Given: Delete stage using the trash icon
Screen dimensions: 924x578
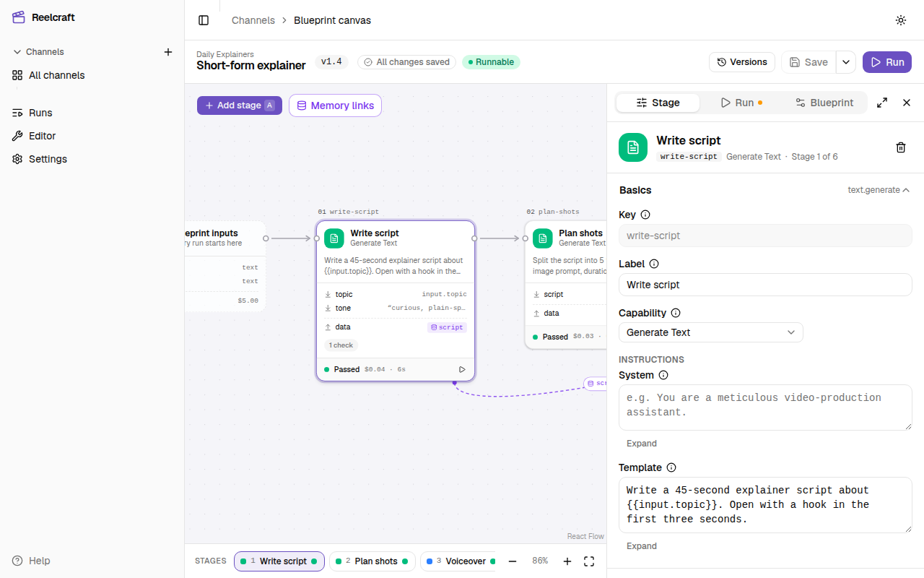Looking at the screenshot, I should click(901, 147).
